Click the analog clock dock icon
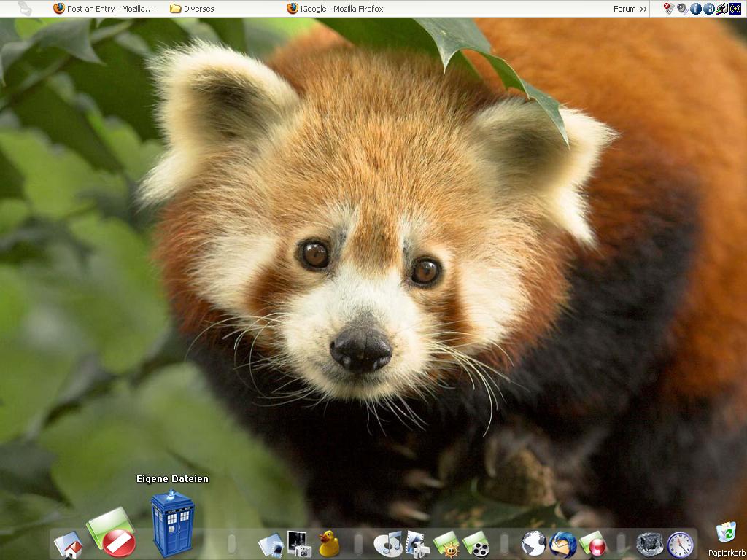This screenshot has width=747, height=560. pos(680,544)
